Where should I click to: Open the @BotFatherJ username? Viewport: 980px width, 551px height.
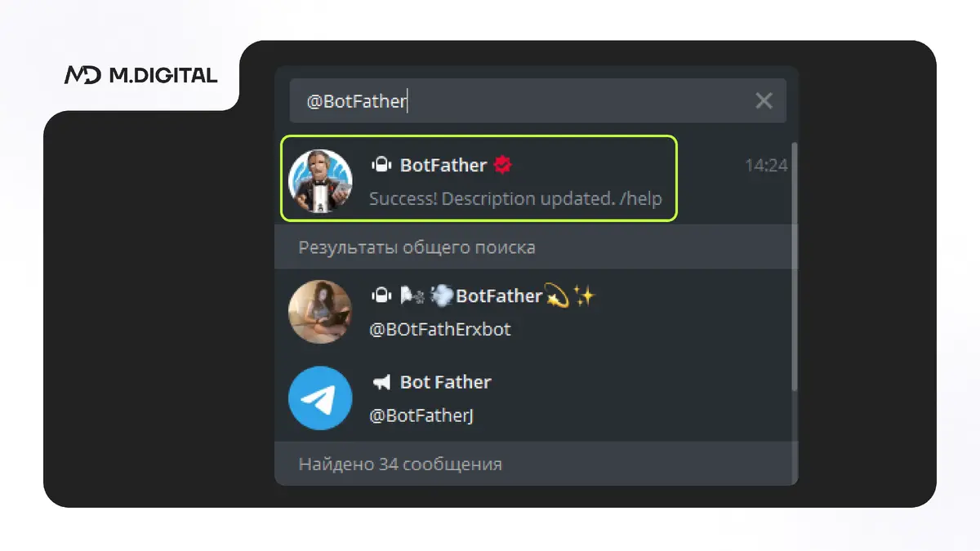point(421,416)
